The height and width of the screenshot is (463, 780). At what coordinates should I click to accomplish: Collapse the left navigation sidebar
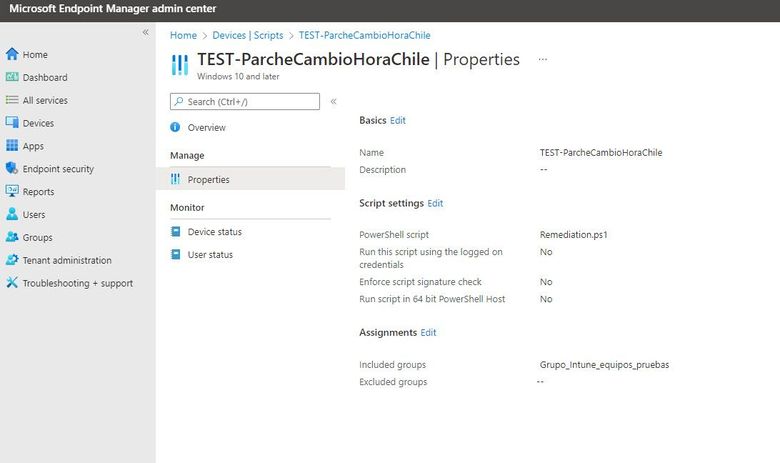(145, 33)
